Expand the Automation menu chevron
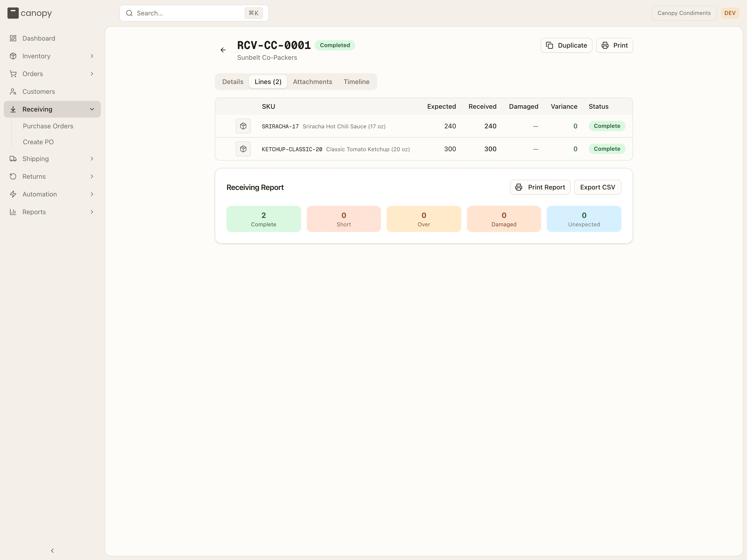The image size is (747, 560). pyautogui.click(x=92, y=194)
